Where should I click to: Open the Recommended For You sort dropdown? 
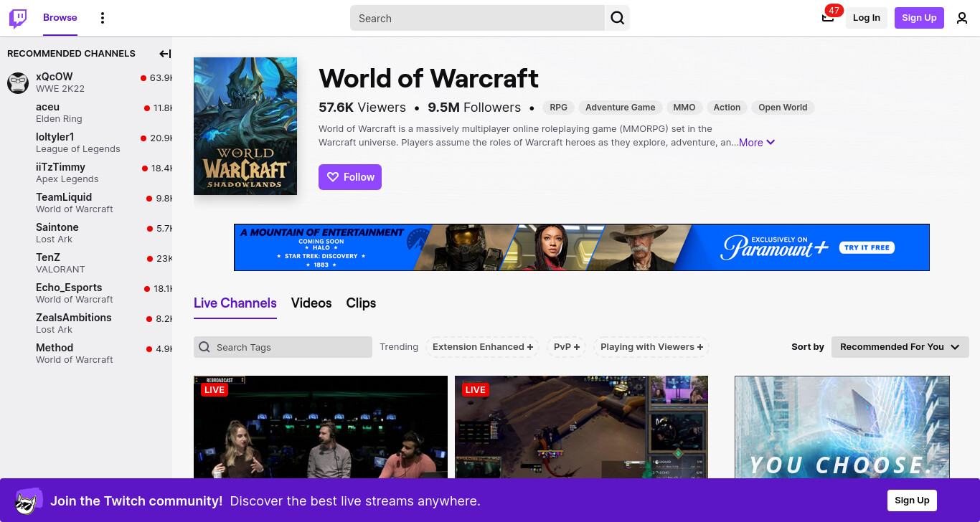point(900,347)
